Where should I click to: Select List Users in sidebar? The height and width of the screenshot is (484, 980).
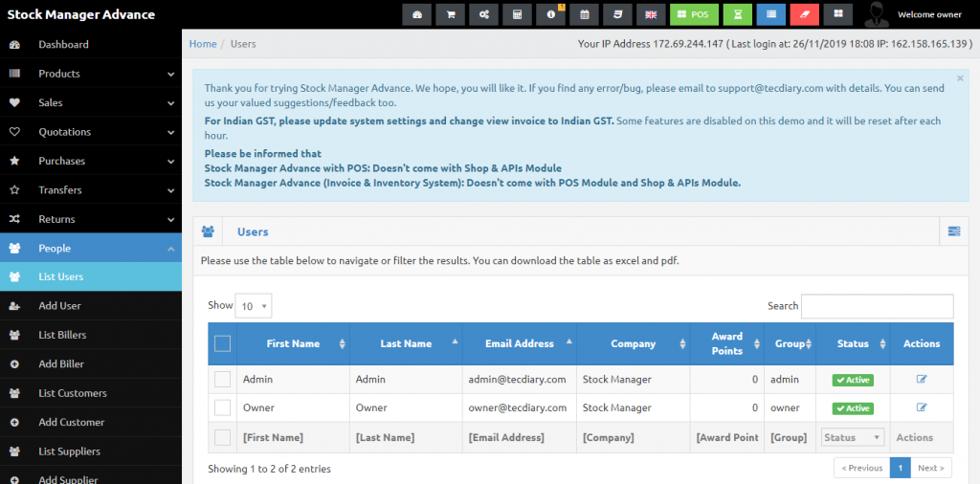point(91,276)
